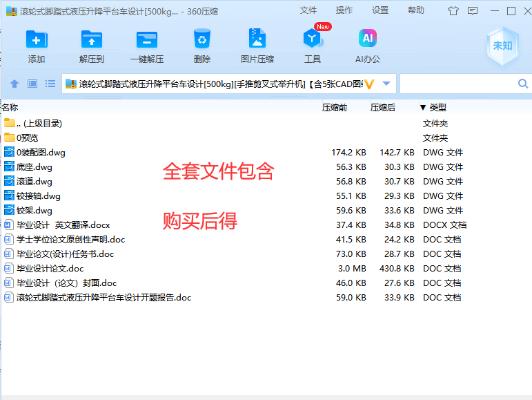Click the 铰接轴.dwg file icon

(9, 196)
